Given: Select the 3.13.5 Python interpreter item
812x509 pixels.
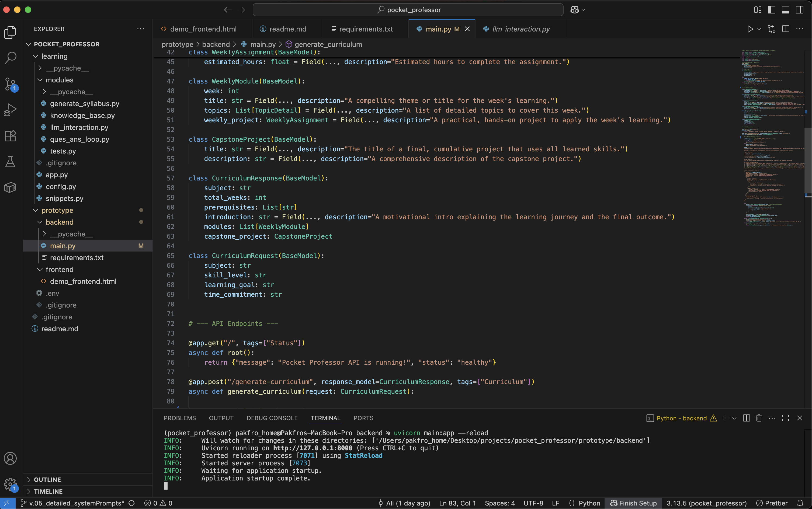Looking at the screenshot, I should (x=707, y=503).
